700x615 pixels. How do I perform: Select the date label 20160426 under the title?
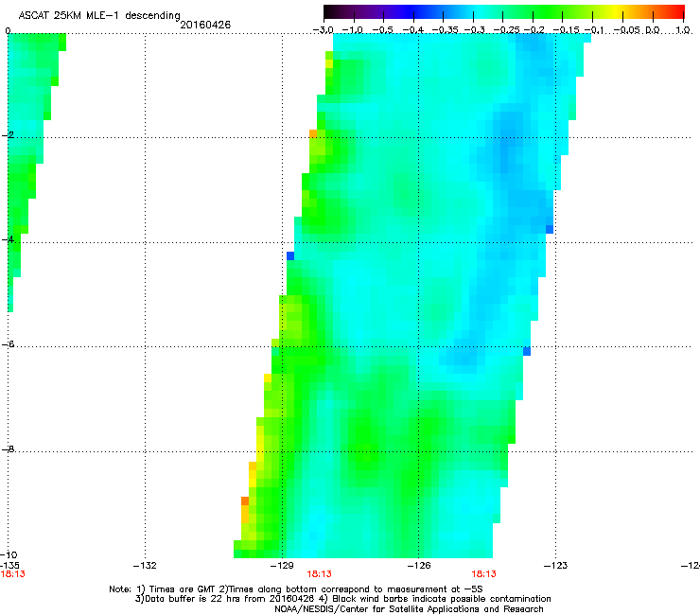(205, 25)
